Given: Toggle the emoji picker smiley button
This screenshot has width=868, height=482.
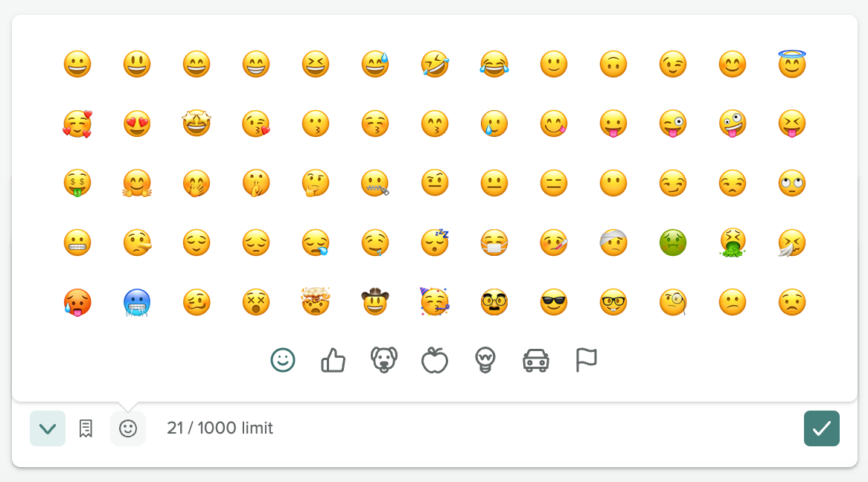Looking at the screenshot, I should tap(128, 428).
